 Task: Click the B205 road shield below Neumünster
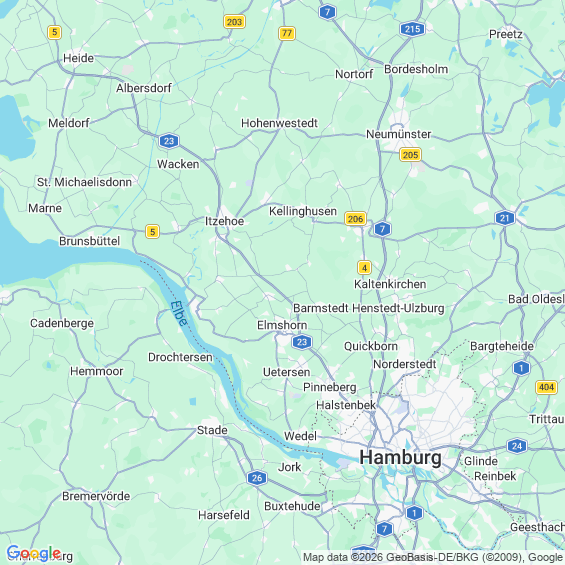(x=410, y=155)
